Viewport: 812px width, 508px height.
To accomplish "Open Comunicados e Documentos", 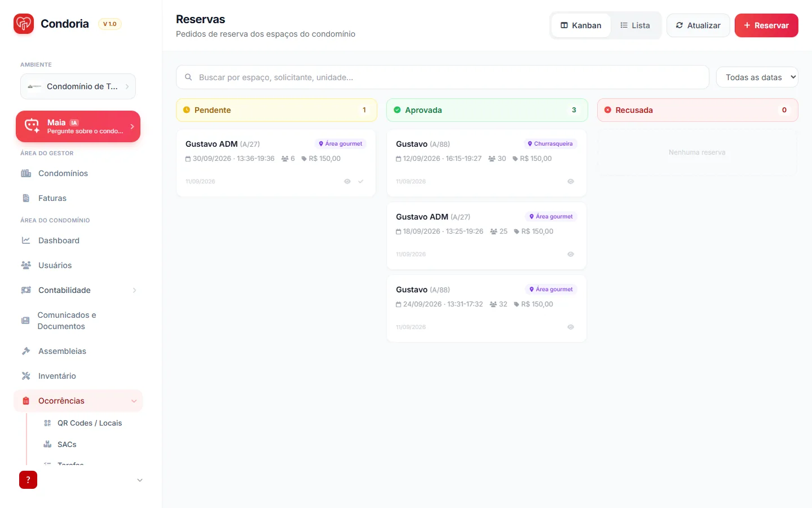I will pos(79,321).
